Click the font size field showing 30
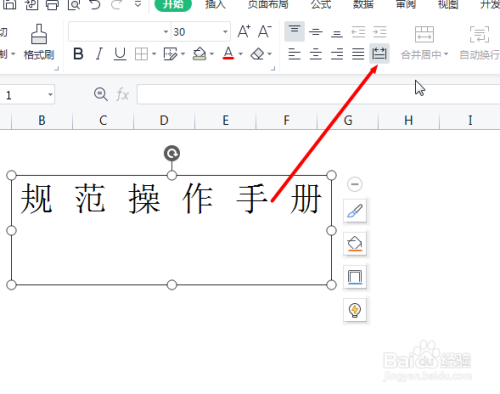 point(197,32)
